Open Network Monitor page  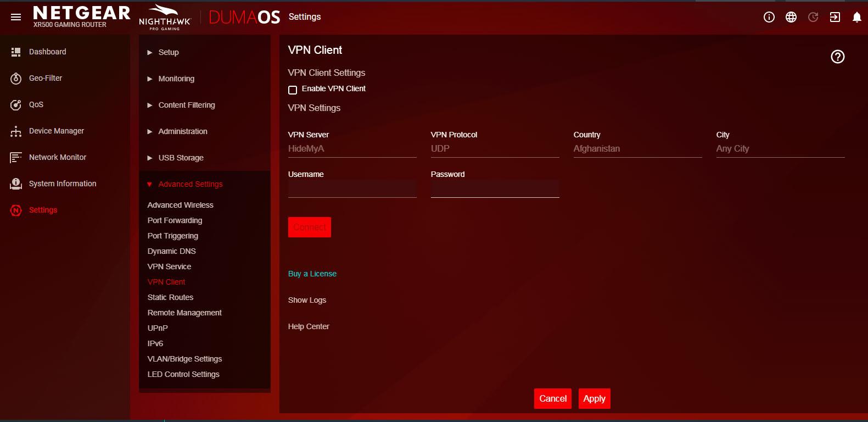point(58,157)
